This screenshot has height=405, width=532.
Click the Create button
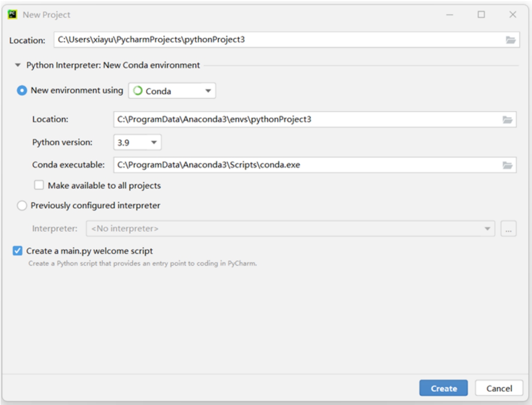[443, 388]
